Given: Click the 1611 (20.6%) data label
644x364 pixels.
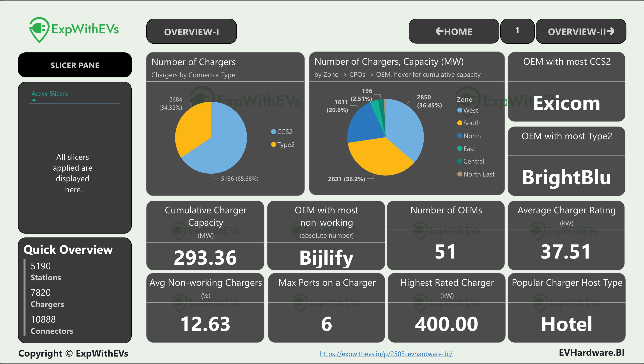Looking at the screenshot, I should point(337,106).
